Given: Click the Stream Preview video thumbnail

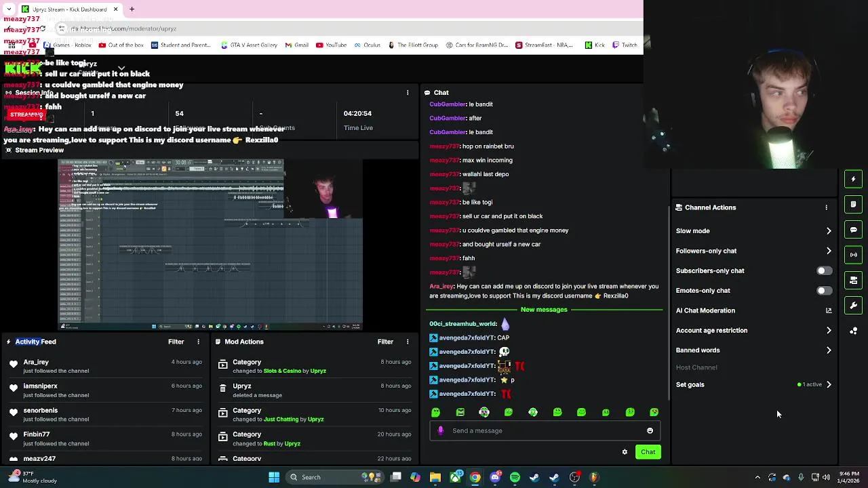Looking at the screenshot, I should pos(210,245).
